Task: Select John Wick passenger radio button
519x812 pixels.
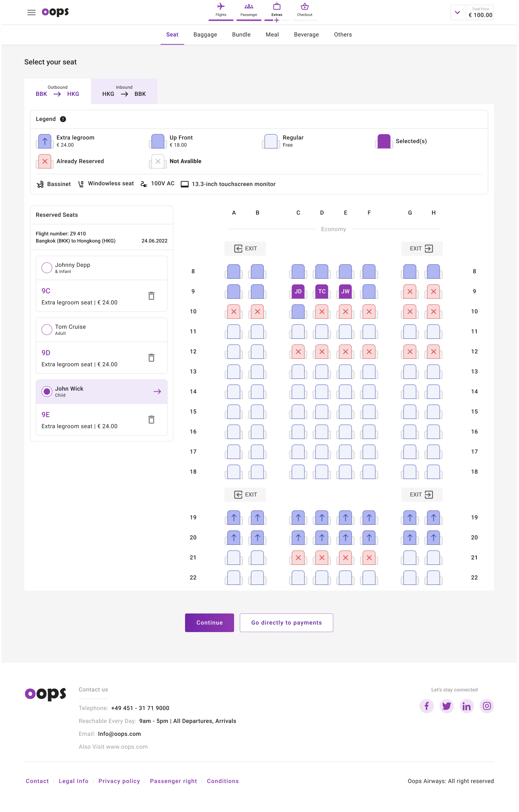Action: 47,391
